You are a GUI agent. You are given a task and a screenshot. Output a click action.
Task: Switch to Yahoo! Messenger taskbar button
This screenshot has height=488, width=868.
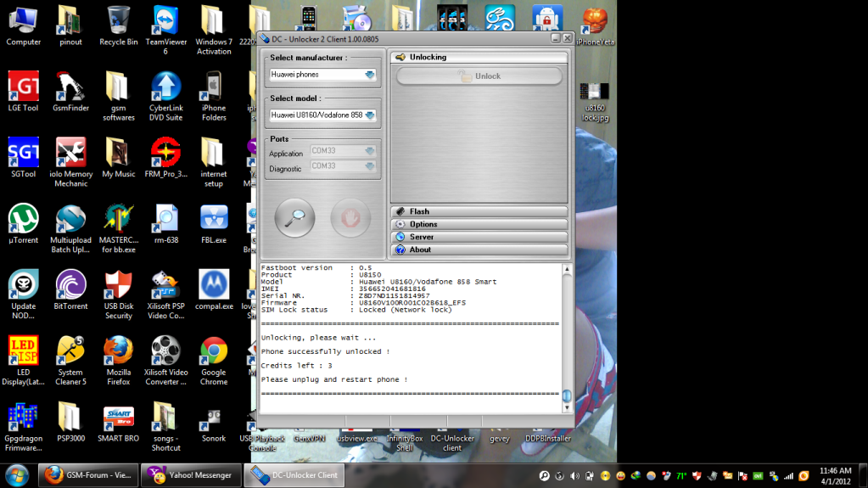coord(192,475)
